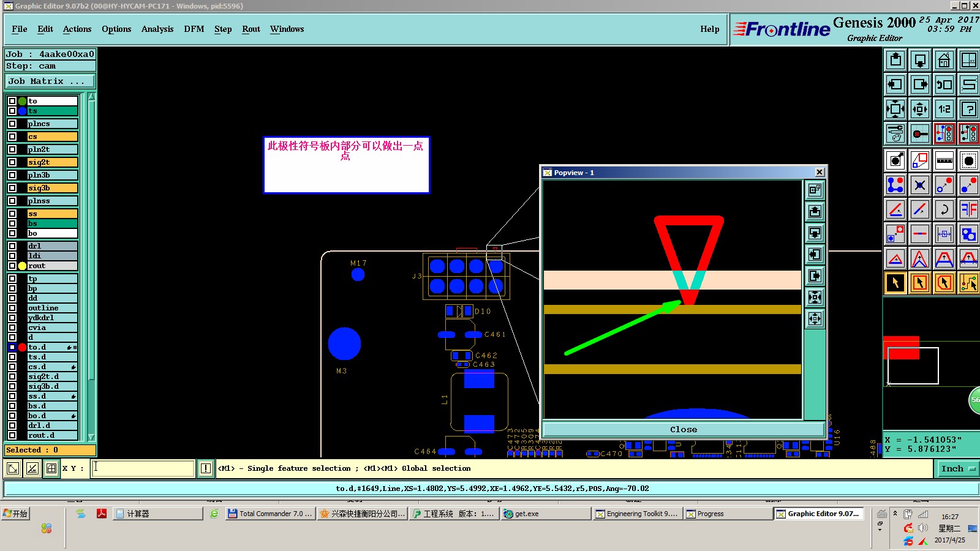Toggle checkbox for layer 'cs'
Screen dimensions: 980x551
pos(12,137)
